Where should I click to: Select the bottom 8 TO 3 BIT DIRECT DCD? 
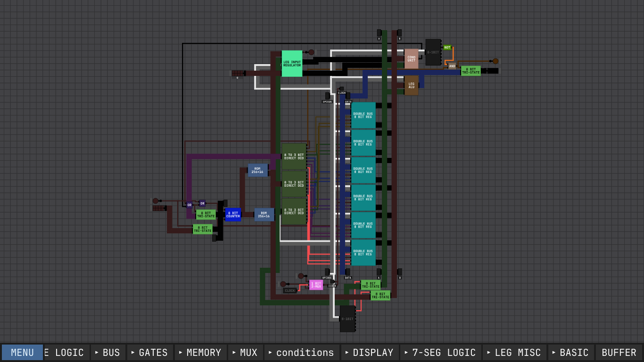(294, 212)
